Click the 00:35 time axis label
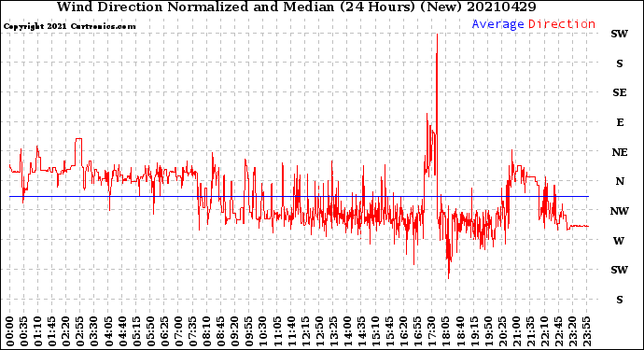The image size is (644, 350). point(24,331)
